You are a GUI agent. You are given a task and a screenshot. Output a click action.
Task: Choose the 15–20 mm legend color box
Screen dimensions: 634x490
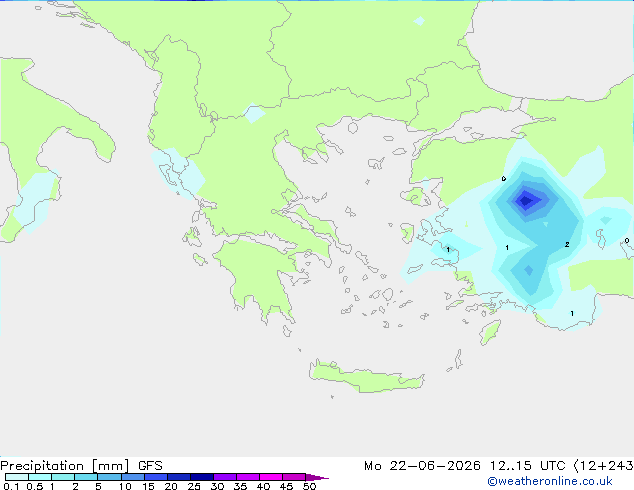pos(156,477)
